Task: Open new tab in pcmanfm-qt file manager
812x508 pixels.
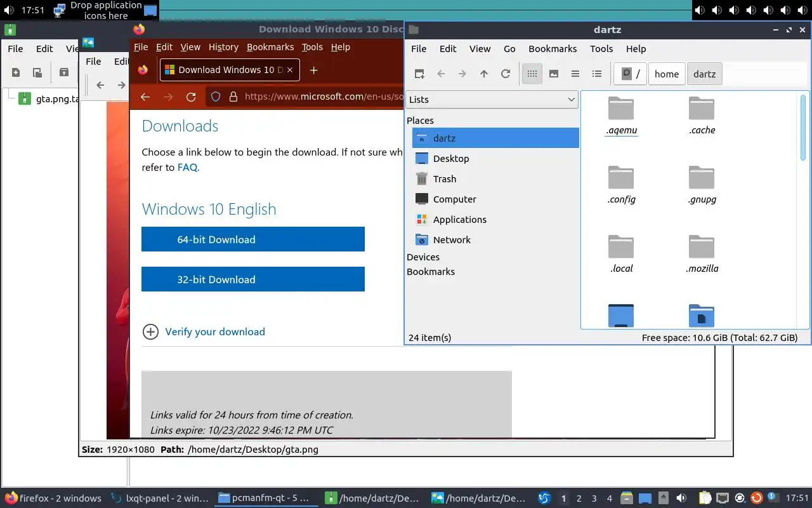Action: pyautogui.click(x=419, y=74)
